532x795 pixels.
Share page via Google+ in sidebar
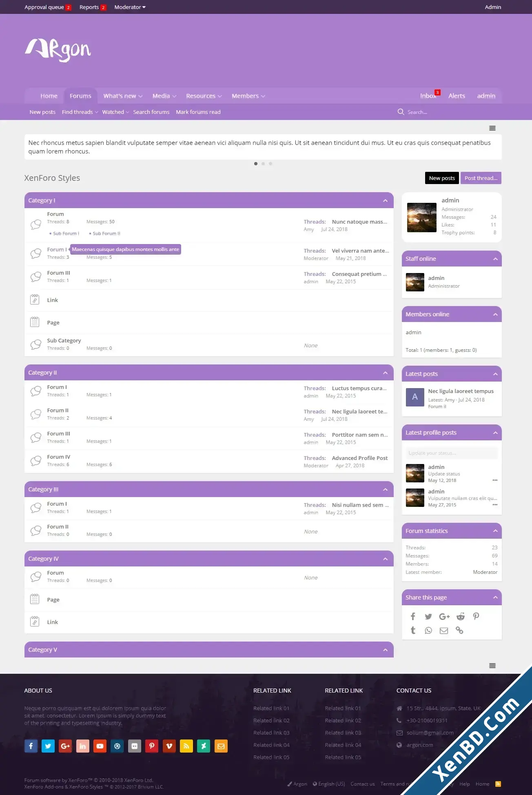[444, 616]
